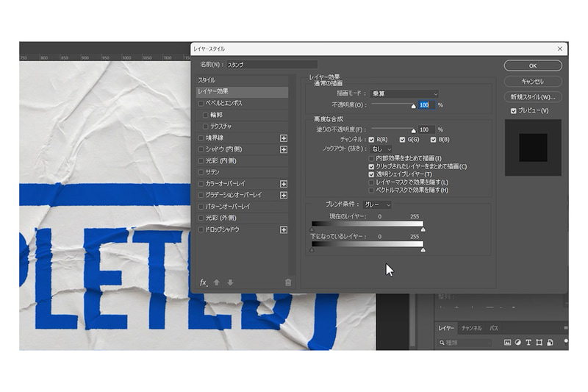588x392 pixels.
Task: Enable 光彩 (内側) checkbox
Action: [201, 160]
